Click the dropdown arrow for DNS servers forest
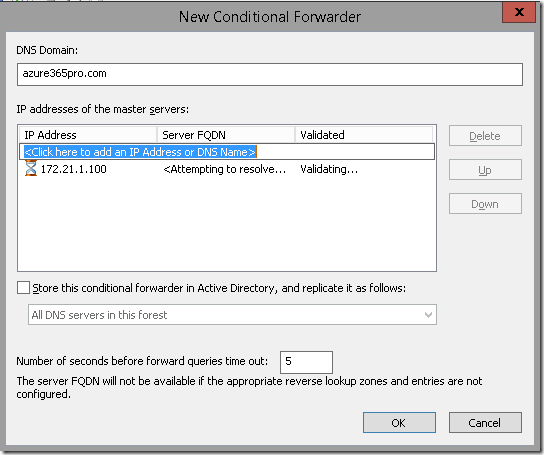544x455 pixels. [x=428, y=315]
